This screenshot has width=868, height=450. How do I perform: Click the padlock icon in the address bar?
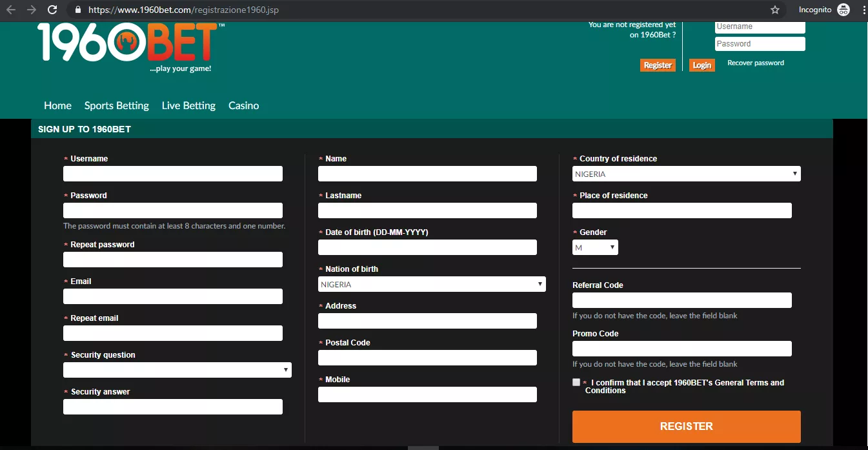click(77, 10)
